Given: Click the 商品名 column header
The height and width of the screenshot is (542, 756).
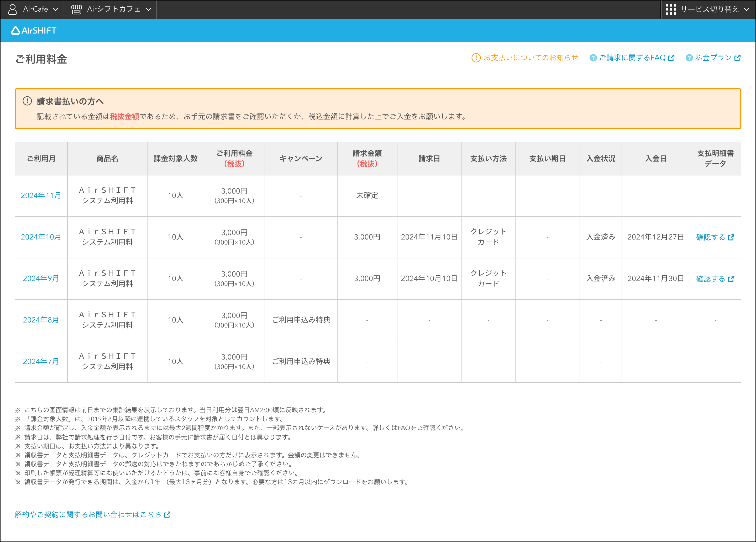Looking at the screenshot, I should point(107,158).
